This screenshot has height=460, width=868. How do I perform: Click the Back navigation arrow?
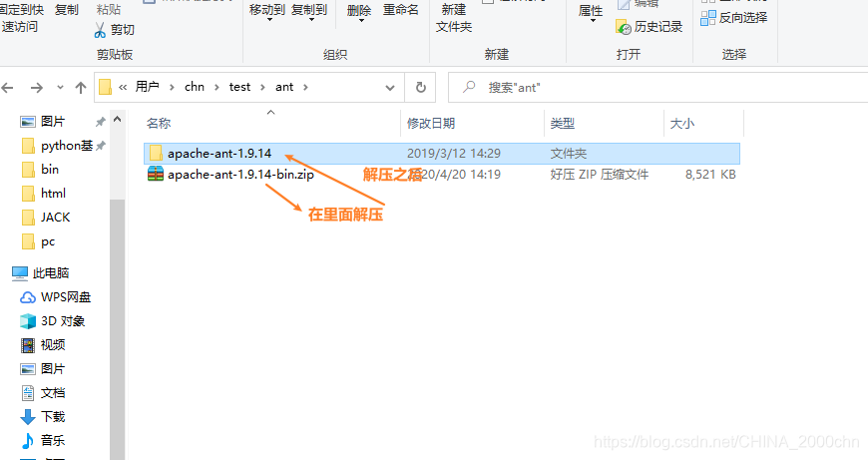7,88
